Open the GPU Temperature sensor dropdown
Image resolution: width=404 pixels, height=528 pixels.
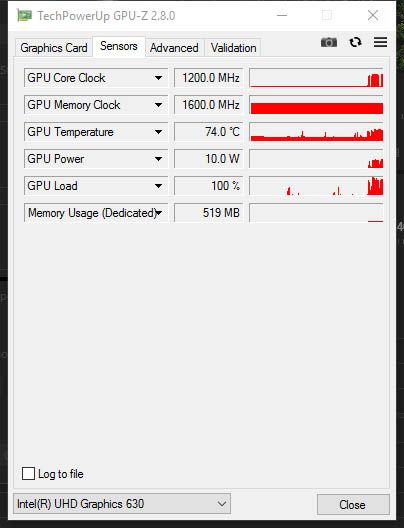click(x=96, y=132)
